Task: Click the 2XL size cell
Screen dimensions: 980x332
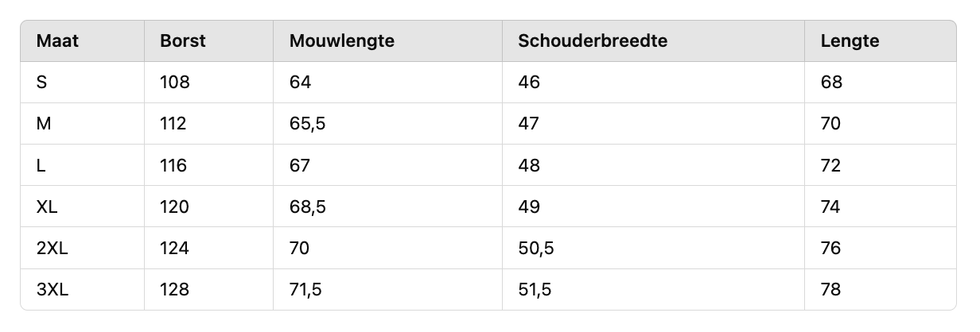Action: coord(53,249)
